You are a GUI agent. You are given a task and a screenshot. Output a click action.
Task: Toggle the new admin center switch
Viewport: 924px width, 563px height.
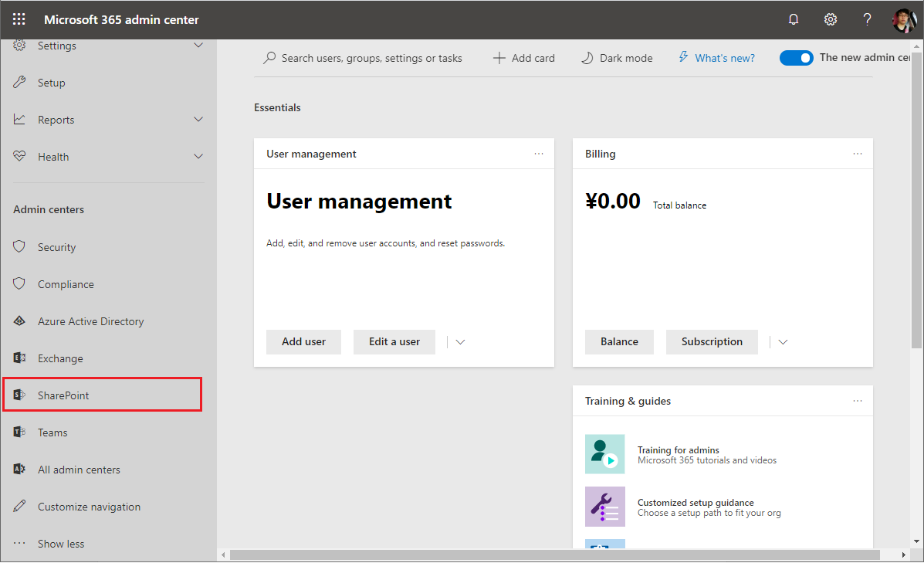(796, 58)
